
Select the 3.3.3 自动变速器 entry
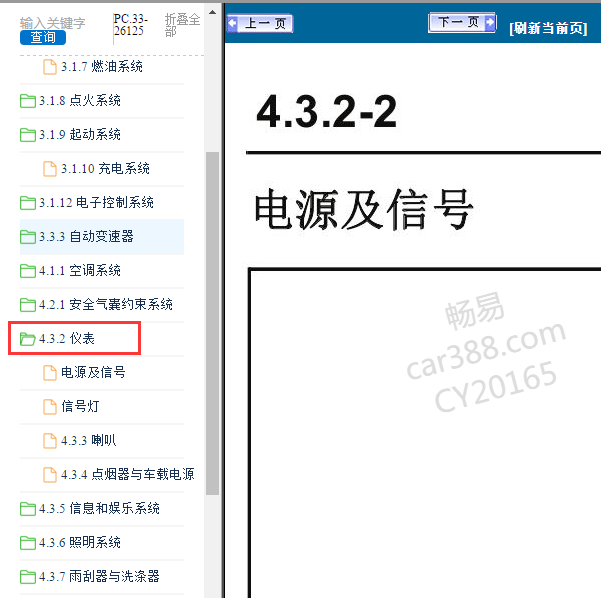(x=86, y=237)
